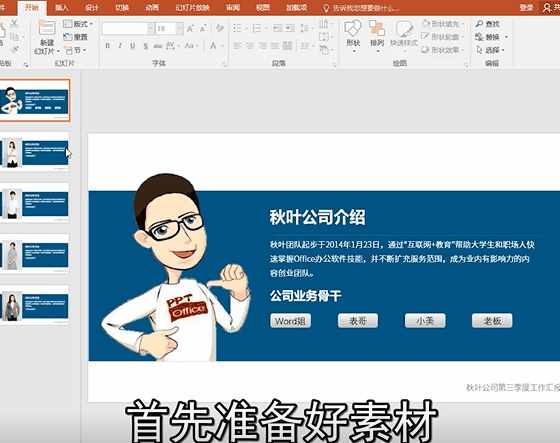The height and width of the screenshot is (443, 560).
Task: Open Font dialog launcher in 字体 group
Action: (224, 65)
